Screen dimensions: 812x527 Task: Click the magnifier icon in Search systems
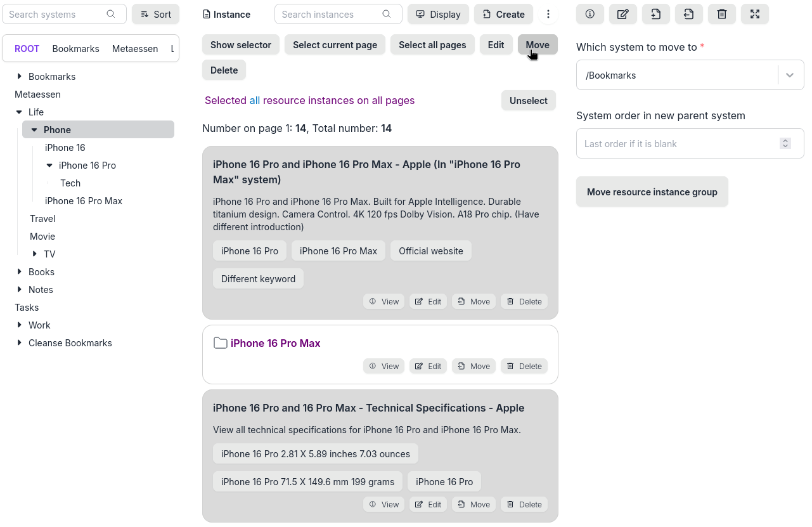[x=111, y=14]
